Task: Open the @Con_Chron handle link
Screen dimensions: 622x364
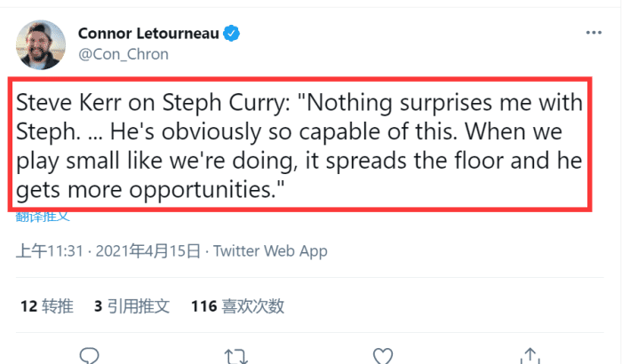Action: point(124,53)
